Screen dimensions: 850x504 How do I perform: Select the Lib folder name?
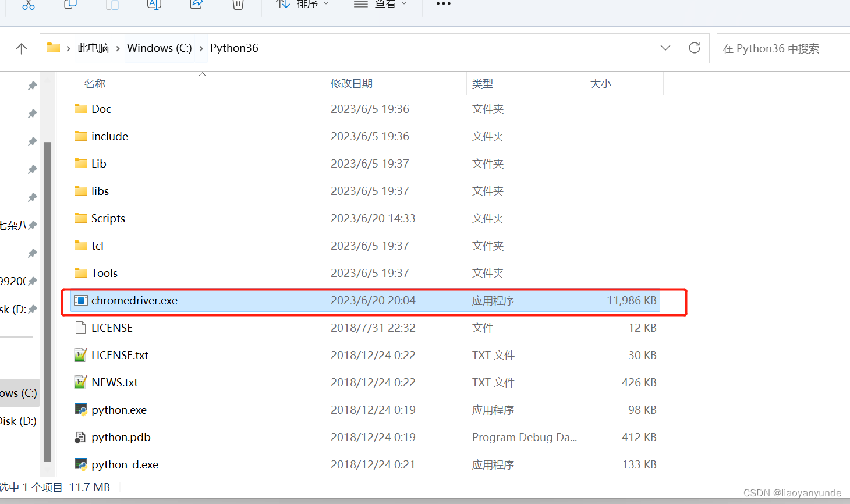pos(99,164)
